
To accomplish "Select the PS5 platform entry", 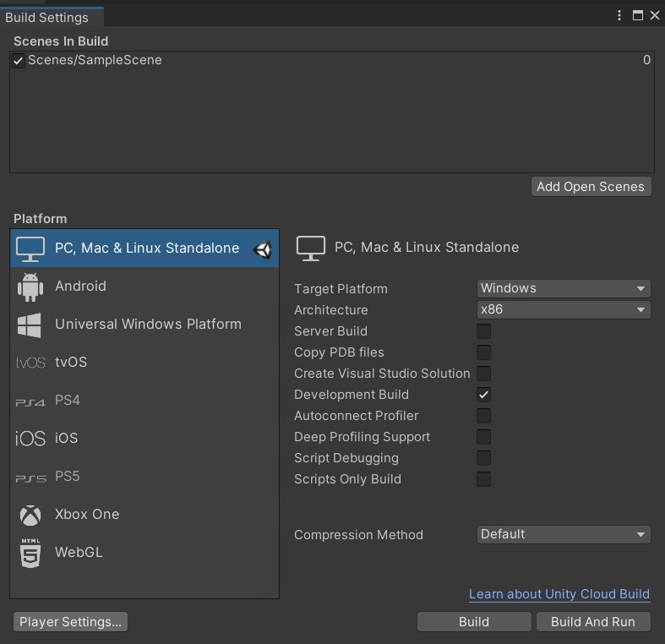I will click(x=144, y=477).
